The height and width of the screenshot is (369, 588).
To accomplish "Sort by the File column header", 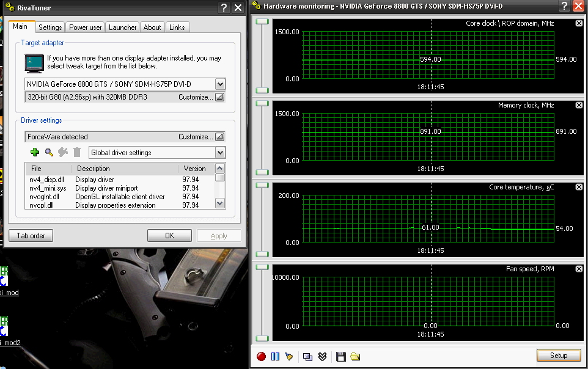I will click(48, 169).
